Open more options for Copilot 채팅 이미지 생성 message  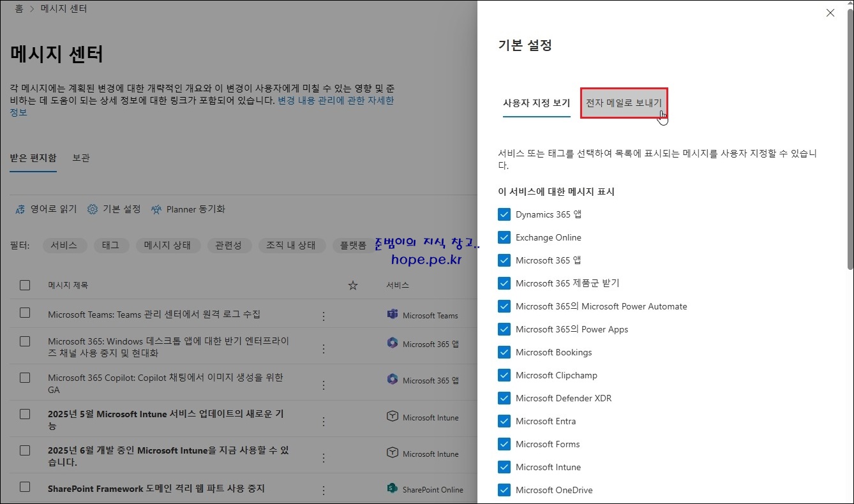tap(324, 385)
